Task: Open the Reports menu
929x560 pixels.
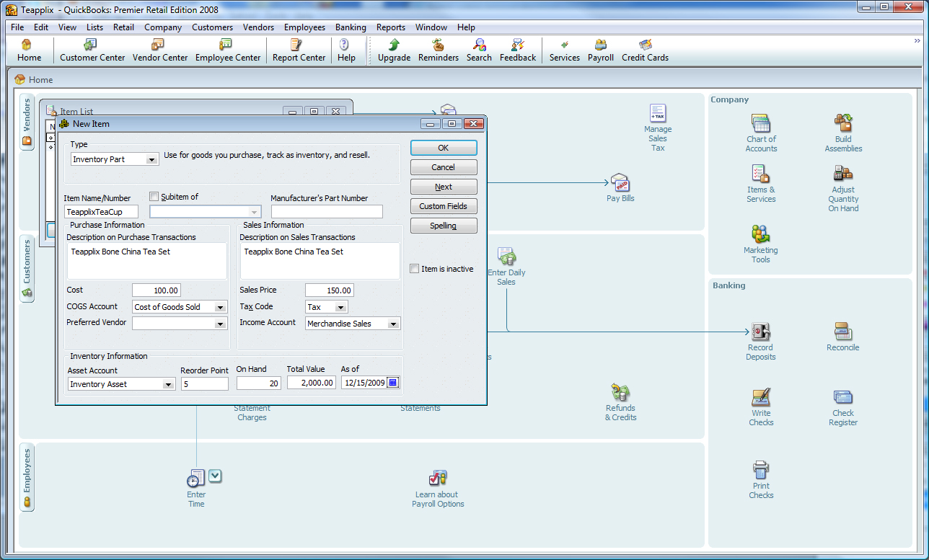Action: click(391, 27)
